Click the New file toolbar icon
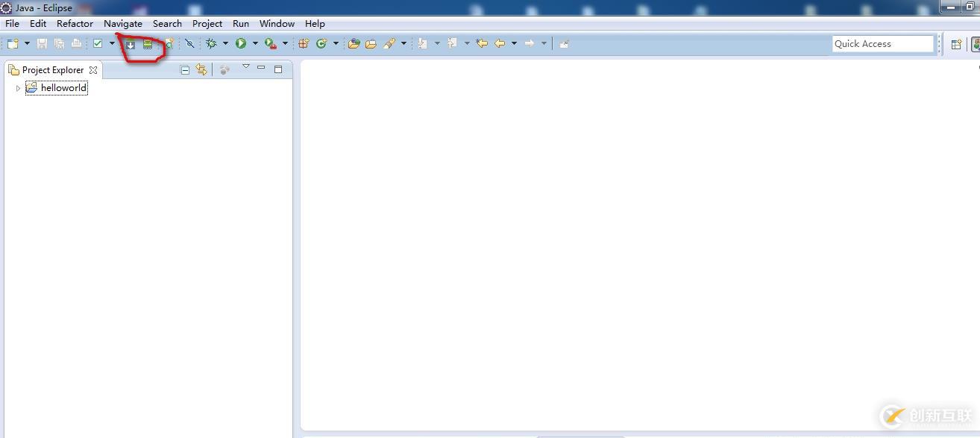980x438 pixels. tap(13, 44)
